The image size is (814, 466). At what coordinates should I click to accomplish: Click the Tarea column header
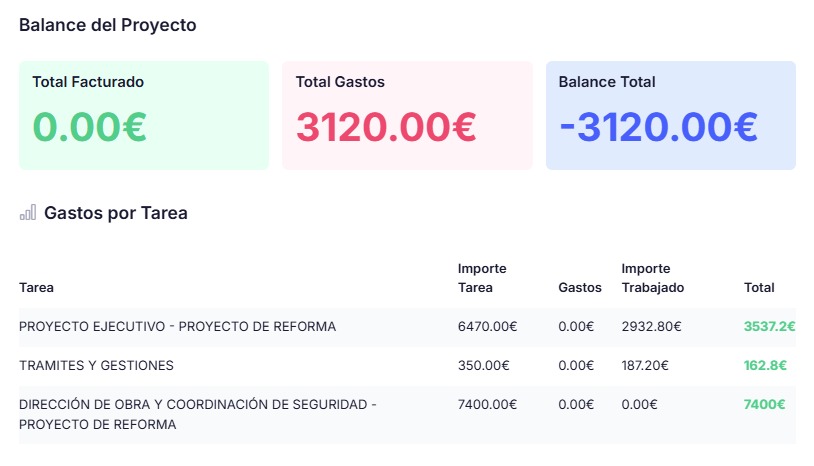(x=36, y=287)
